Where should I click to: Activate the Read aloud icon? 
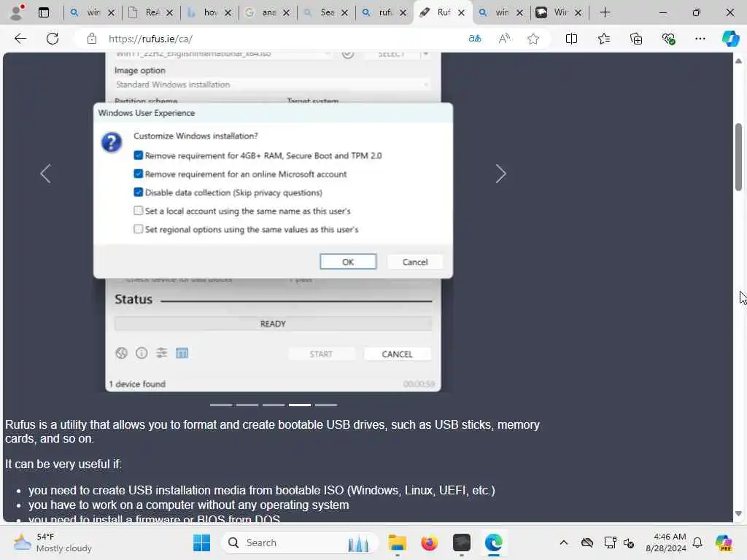pyautogui.click(x=504, y=39)
